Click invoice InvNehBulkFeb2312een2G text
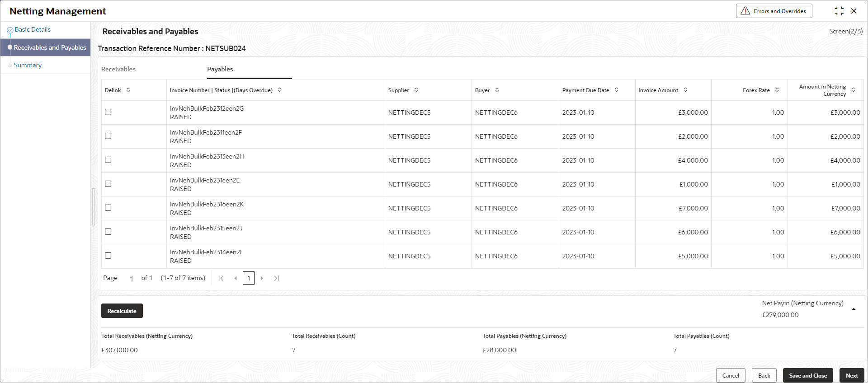 click(x=207, y=108)
